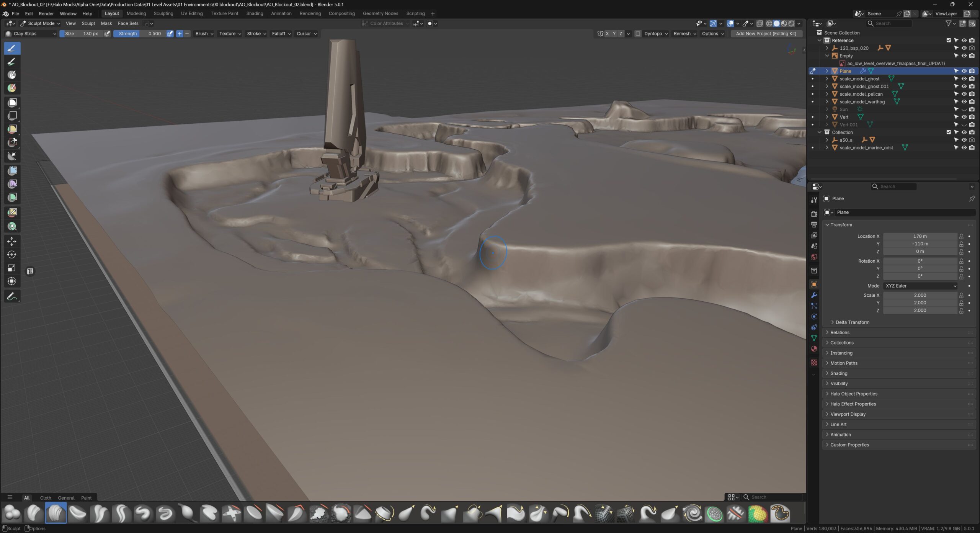The height and width of the screenshot is (533, 980).
Task: Click the new collection icon in outliner
Action: (x=963, y=23)
